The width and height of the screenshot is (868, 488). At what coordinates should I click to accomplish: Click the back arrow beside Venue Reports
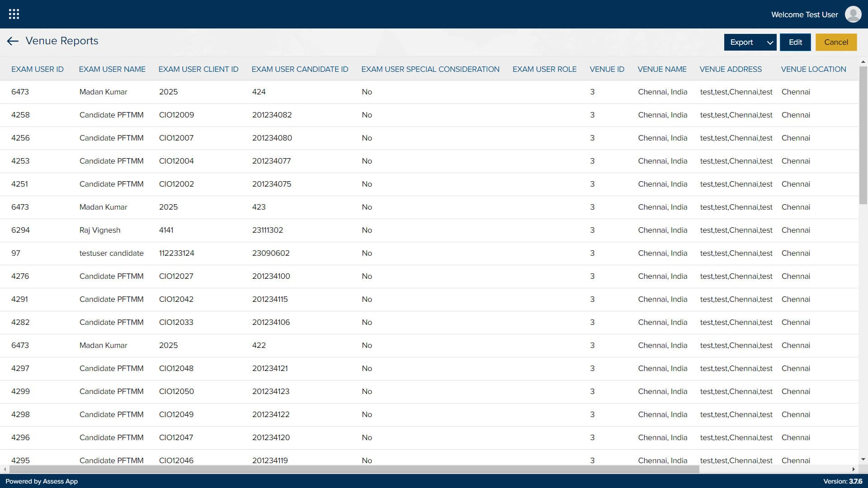[x=13, y=41]
